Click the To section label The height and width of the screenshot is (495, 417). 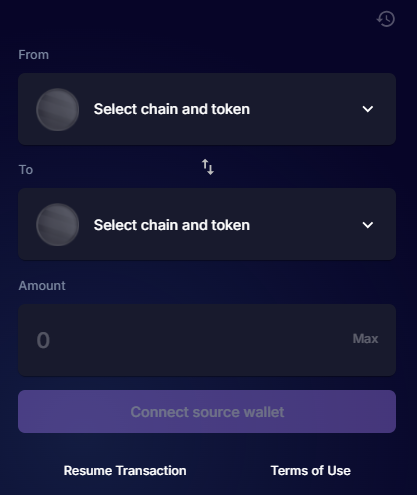click(26, 170)
